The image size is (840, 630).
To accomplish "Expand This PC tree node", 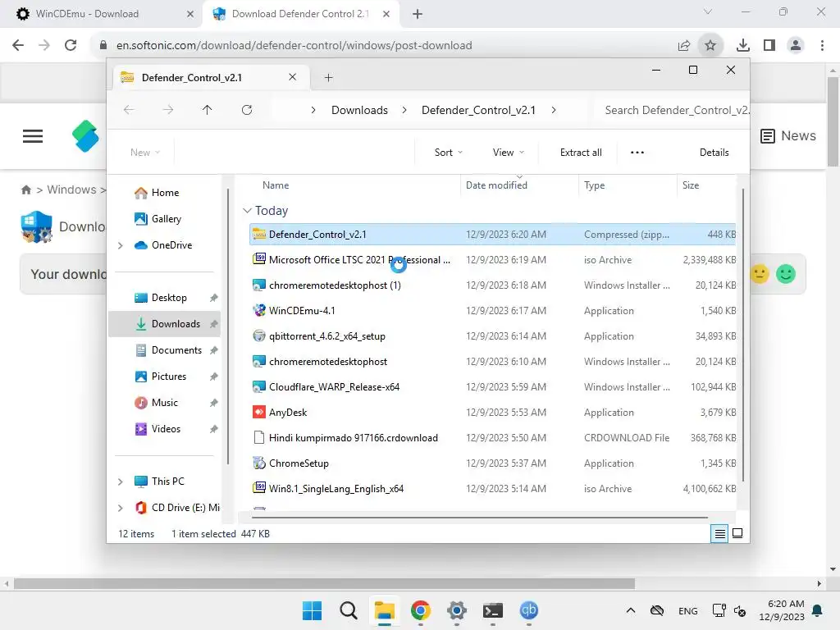I will (121, 482).
